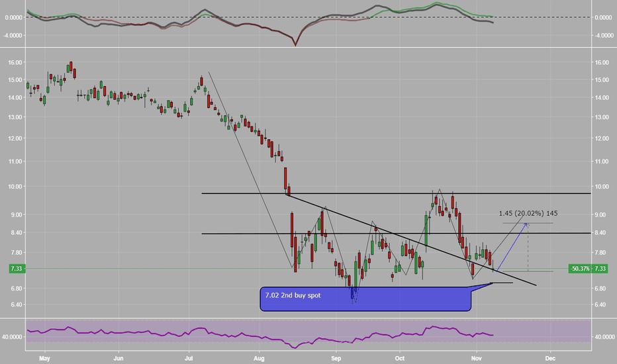
Task: Click 0.0000 on the left MACD axis
Action: coord(13,17)
